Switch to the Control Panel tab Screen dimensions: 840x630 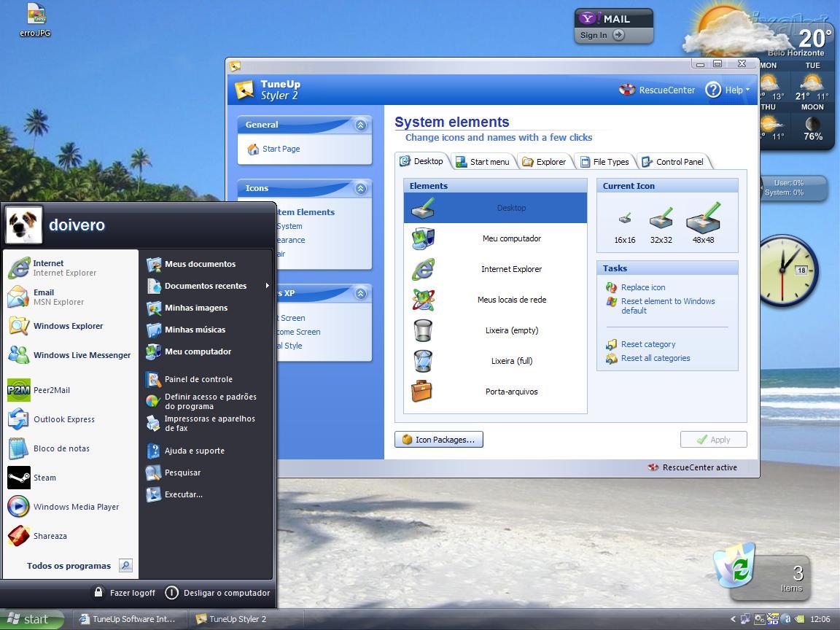pyautogui.click(x=674, y=162)
